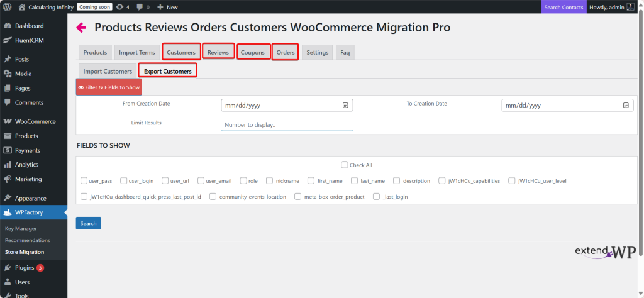Open Recommendations under WPFactory
This screenshot has height=298, width=644.
[28, 240]
